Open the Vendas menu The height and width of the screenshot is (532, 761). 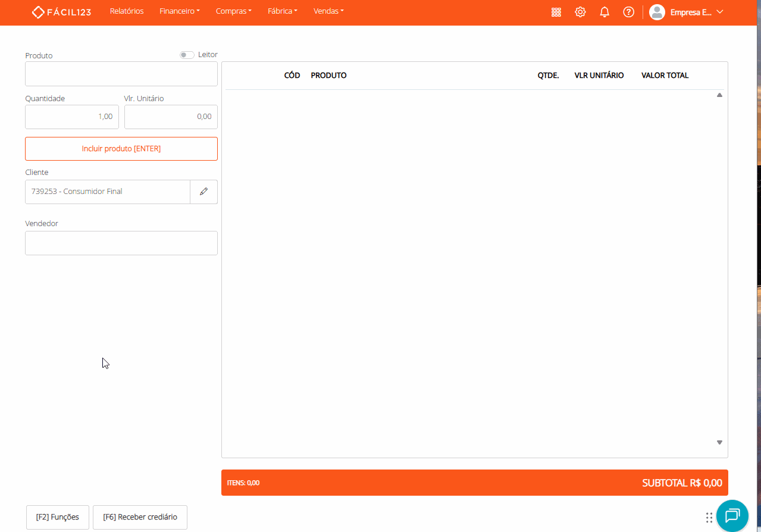(x=328, y=11)
